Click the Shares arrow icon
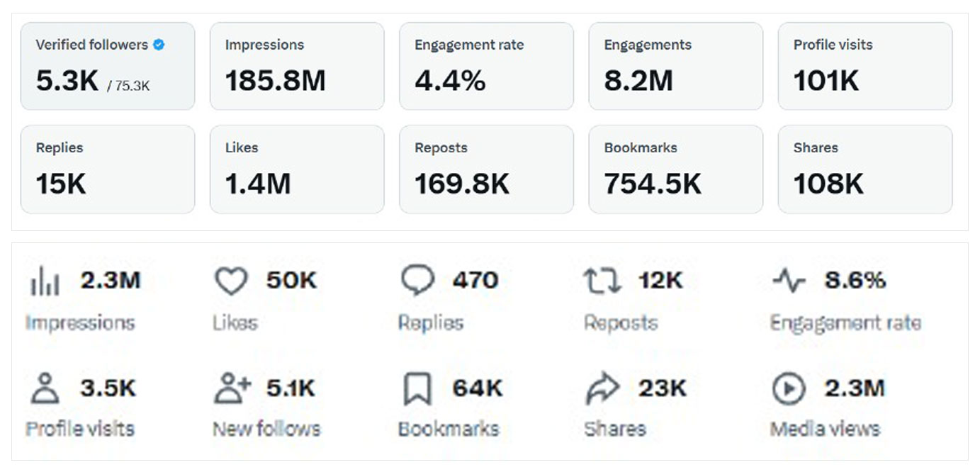This screenshot has height=472, width=980. click(x=602, y=389)
